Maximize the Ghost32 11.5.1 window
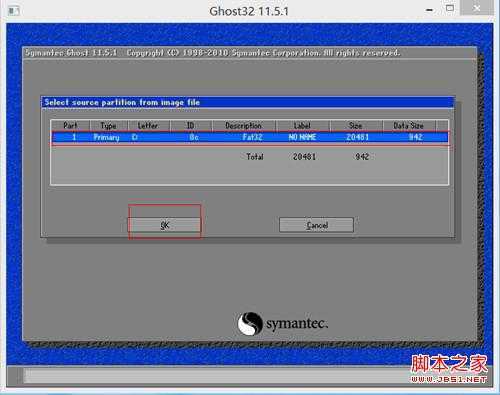Screen dimensions: 500x395 (x=450, y=8)
